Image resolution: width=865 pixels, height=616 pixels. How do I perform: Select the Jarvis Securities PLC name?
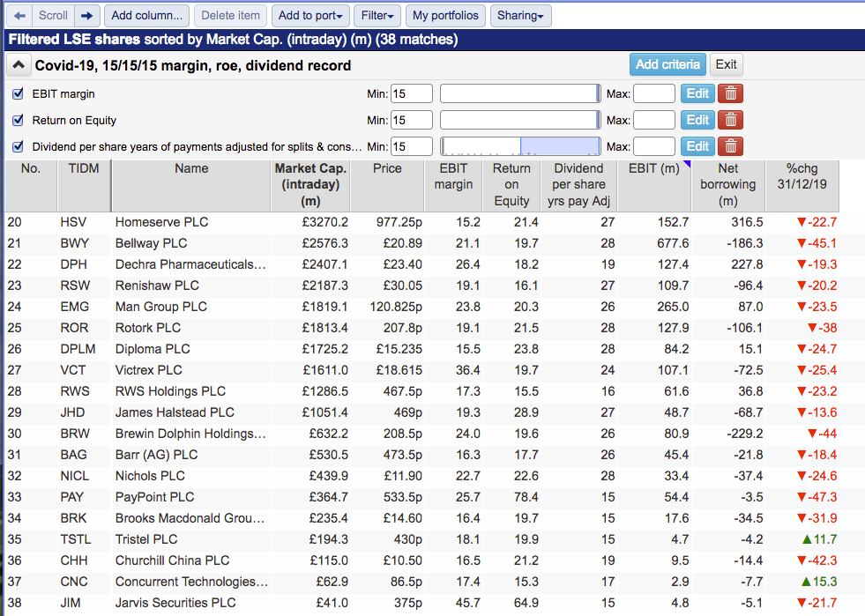coord(175,603)
